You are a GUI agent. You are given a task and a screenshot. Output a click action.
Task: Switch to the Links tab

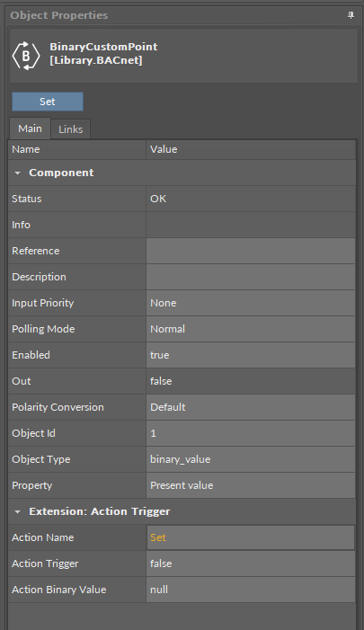71,129
